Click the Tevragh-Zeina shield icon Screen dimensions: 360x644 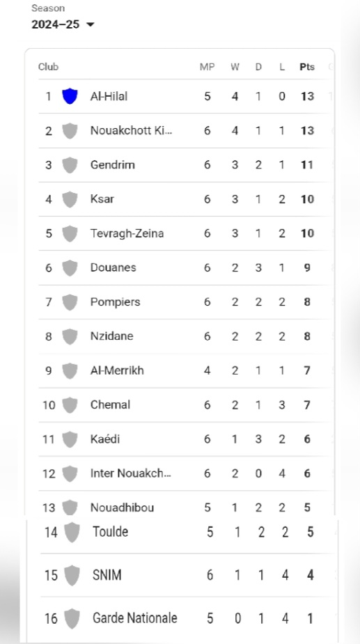pyautogui.click(x=70, y=233)
